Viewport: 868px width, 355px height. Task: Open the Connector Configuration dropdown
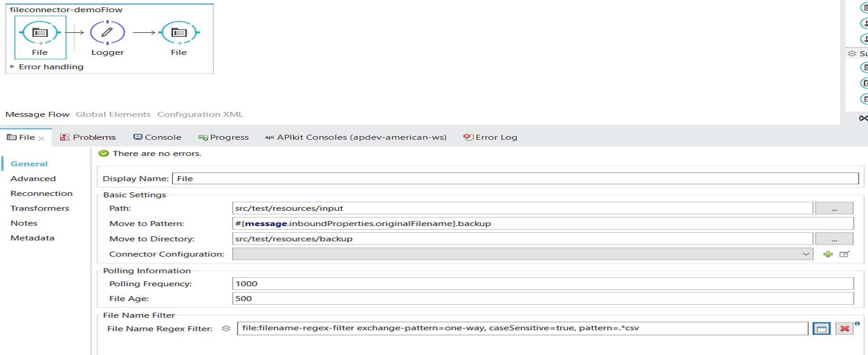pyautogui.click(x=806, y=254)
